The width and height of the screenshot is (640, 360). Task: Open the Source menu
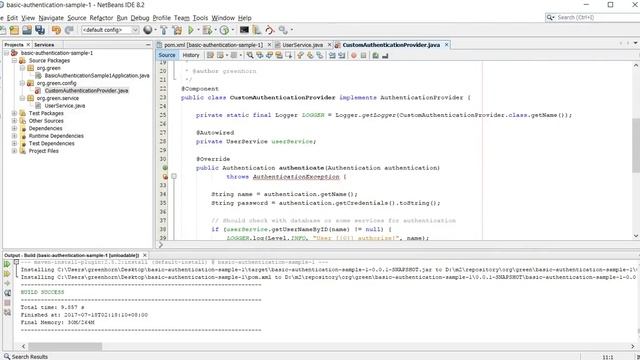(77, 18)
